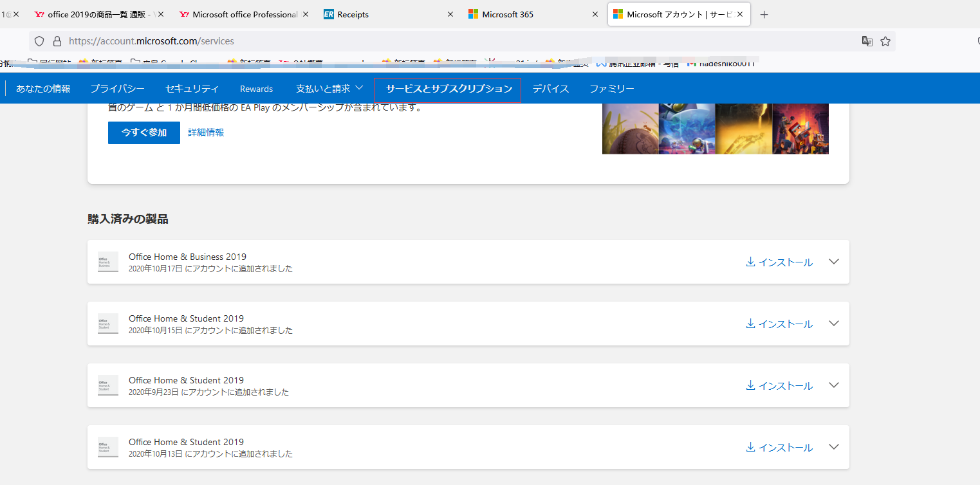Go to プライバシー section
This screenshot has width=980, height=485.
point(117,88)
